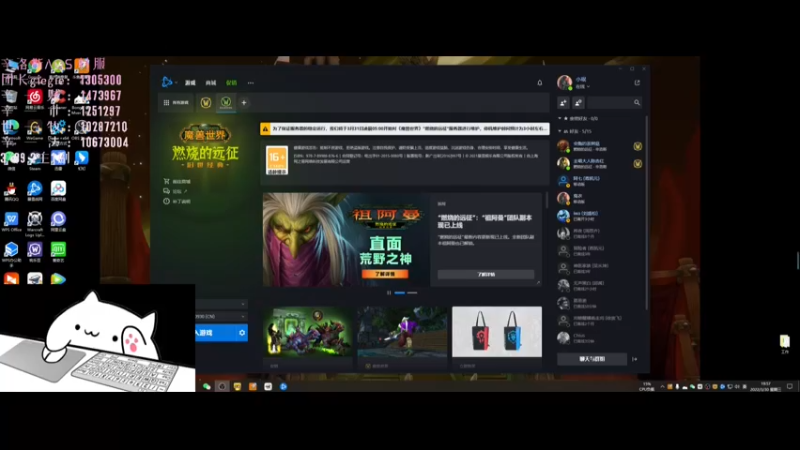Select the first online friend in list
The image size is (800, 450).
(600, 146)
